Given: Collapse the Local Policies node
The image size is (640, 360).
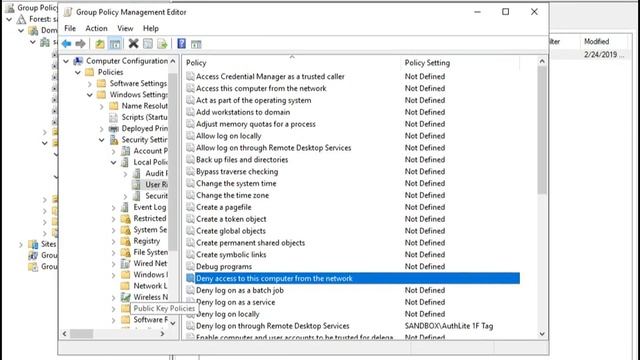Looking at the screenshot, I should coord(113,162).
